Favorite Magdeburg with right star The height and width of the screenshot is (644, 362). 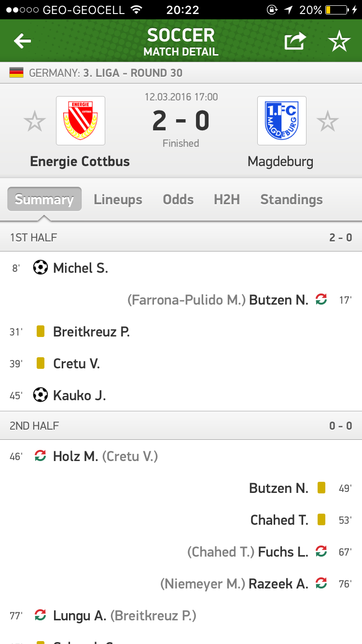pyautogui.click(x=328, y=121)
